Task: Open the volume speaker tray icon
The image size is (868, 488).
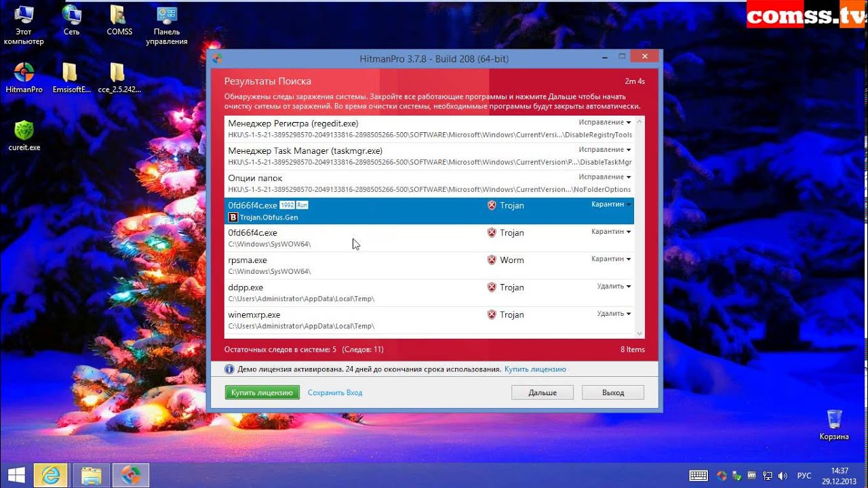Action: click(783, 476)
